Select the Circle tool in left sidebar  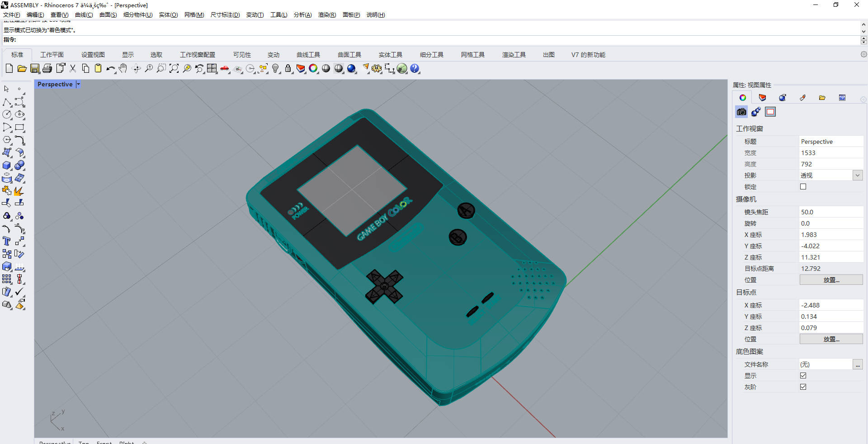7,115
